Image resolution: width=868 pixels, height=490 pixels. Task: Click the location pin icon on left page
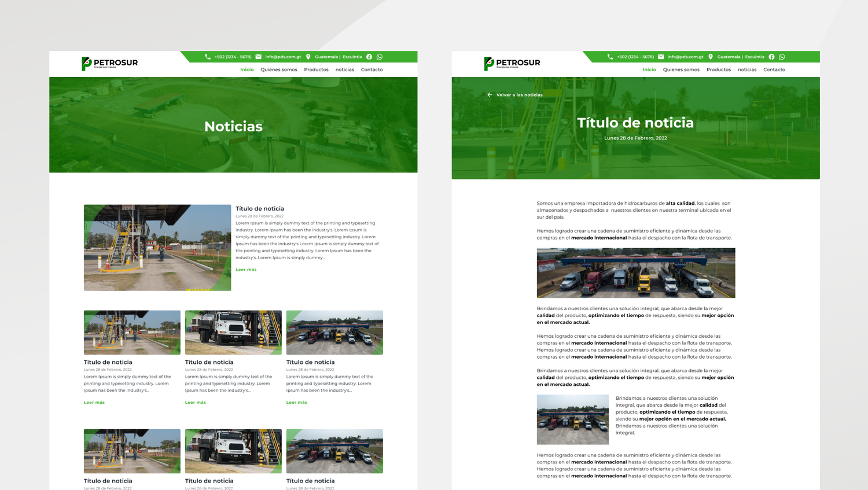(308, 57)
